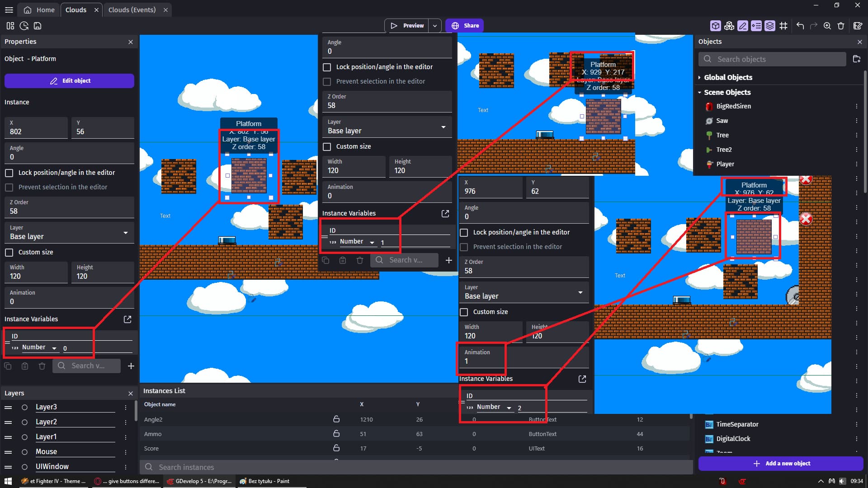Enable Custom size checkbox in Properties panel
This screenshot has width=868, height=488.
point(9,253)
